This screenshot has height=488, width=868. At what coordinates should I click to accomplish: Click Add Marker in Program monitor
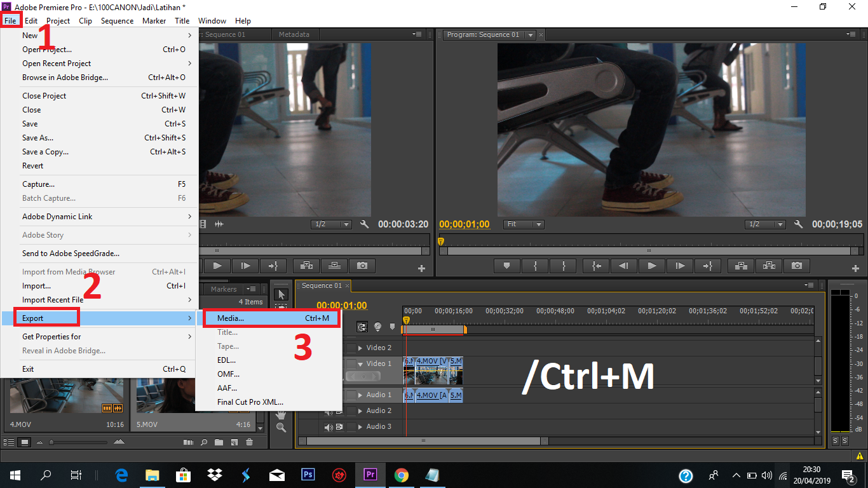pos(506,266)
